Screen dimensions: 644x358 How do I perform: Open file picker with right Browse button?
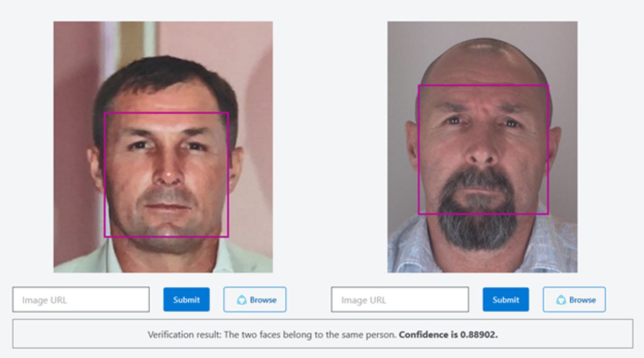click(x=574, y=300)
